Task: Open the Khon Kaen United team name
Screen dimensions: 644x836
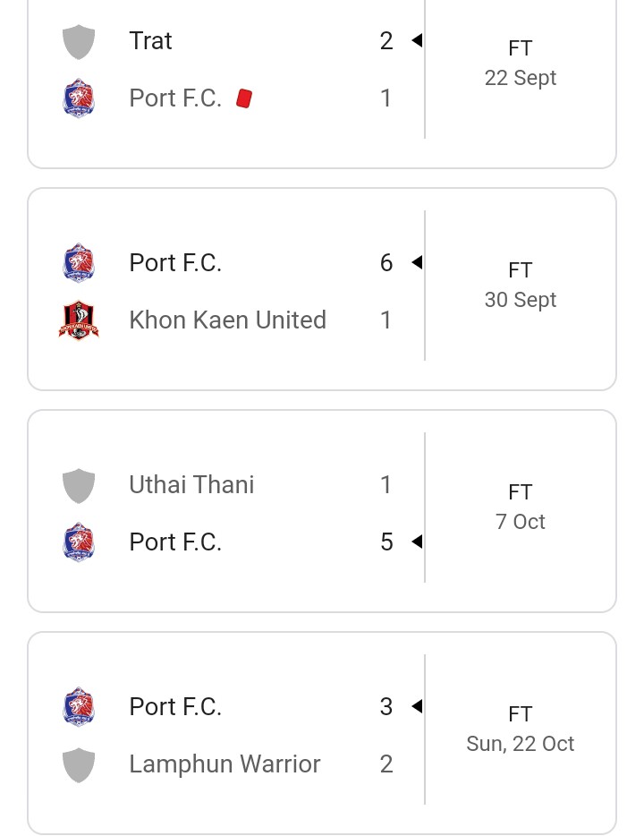Action: point(227,320)
